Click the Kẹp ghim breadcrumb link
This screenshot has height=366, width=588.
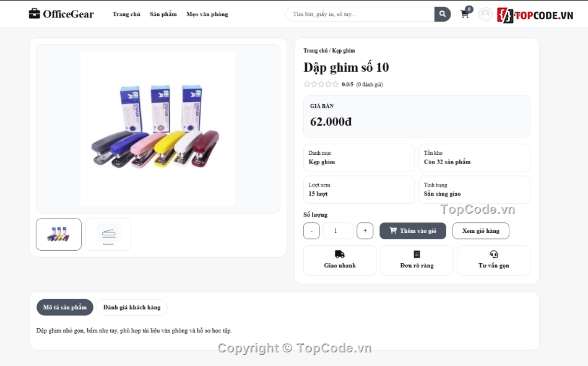coord(344,51)
